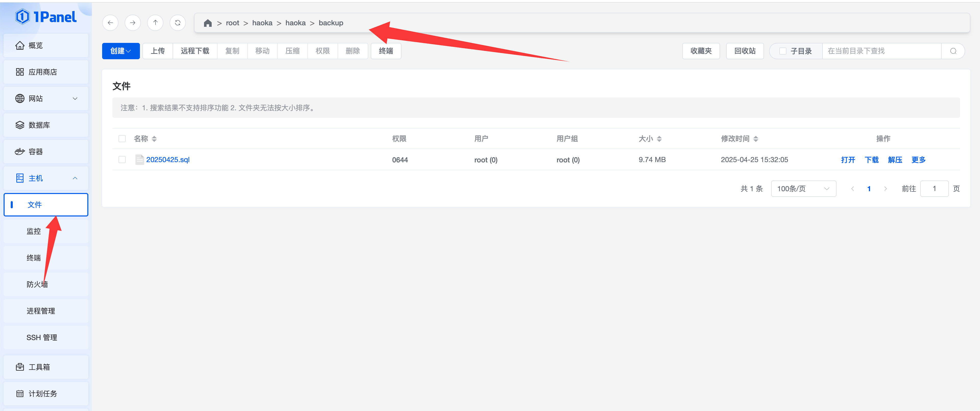Refresh the file list
980x411 pixels.
coord(178,23)
